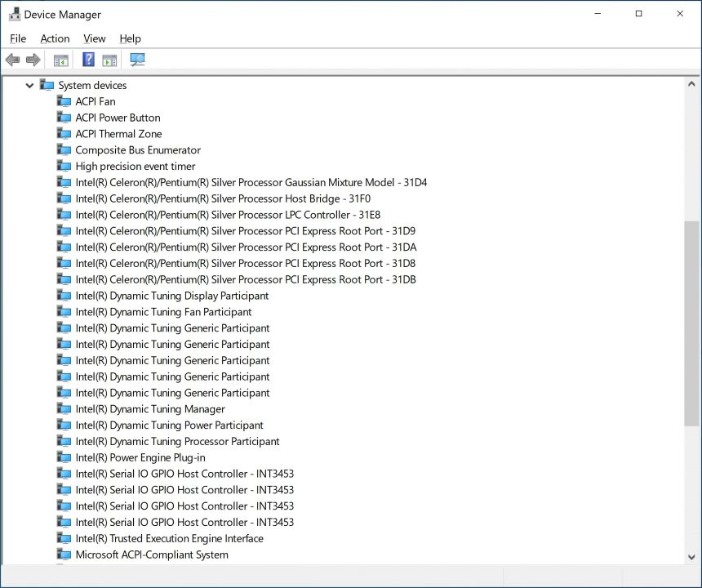702x588 pixels.
Task: Open Help using the question mark icon
Action: click(87, 59)
